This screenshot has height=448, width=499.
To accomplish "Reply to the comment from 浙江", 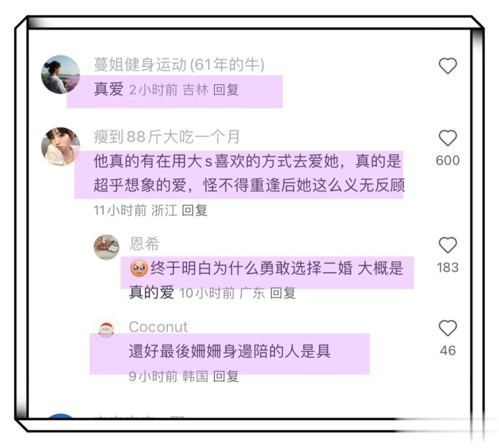I will tap(195, 210).
